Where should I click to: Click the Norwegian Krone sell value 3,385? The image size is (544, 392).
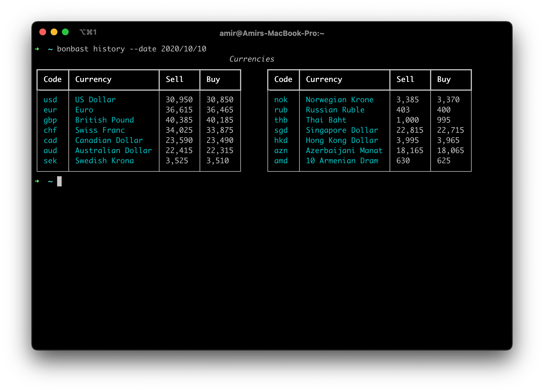click(x=408, y=100)
